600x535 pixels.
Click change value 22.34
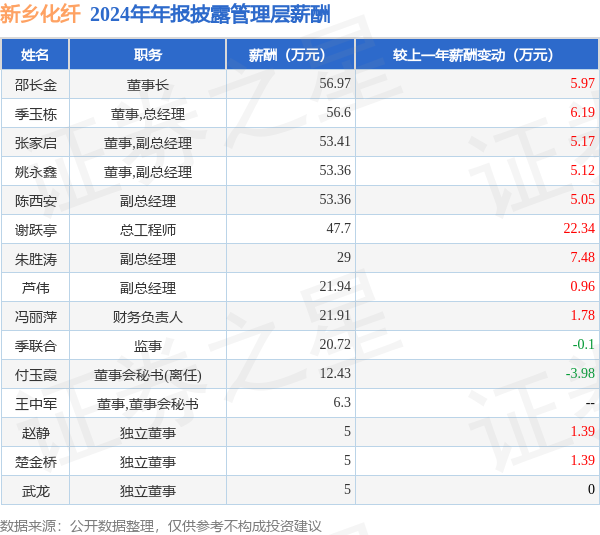579,228
